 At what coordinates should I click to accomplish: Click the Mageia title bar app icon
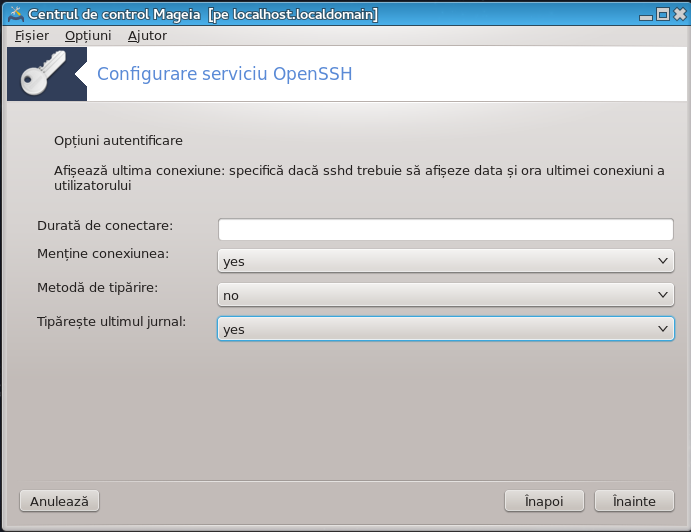pyautogui.click(x=16, y=14)
